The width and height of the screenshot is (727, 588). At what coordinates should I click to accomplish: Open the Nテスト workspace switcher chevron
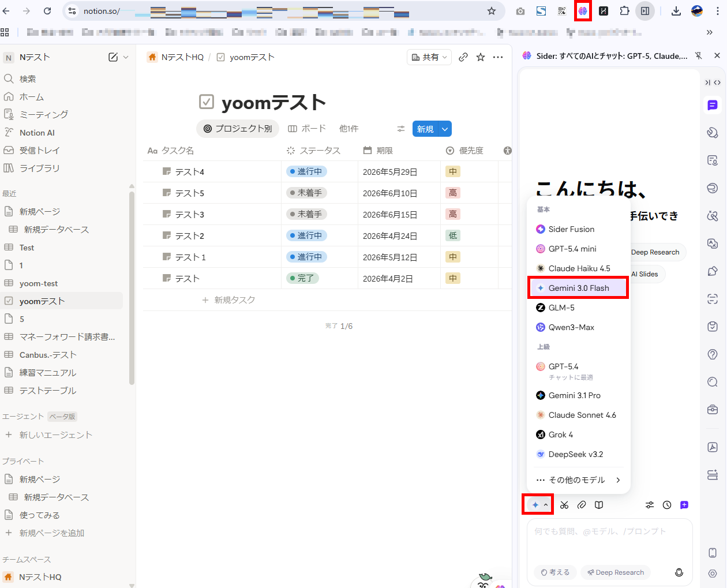pyautogui.click(x=126, y=57)
